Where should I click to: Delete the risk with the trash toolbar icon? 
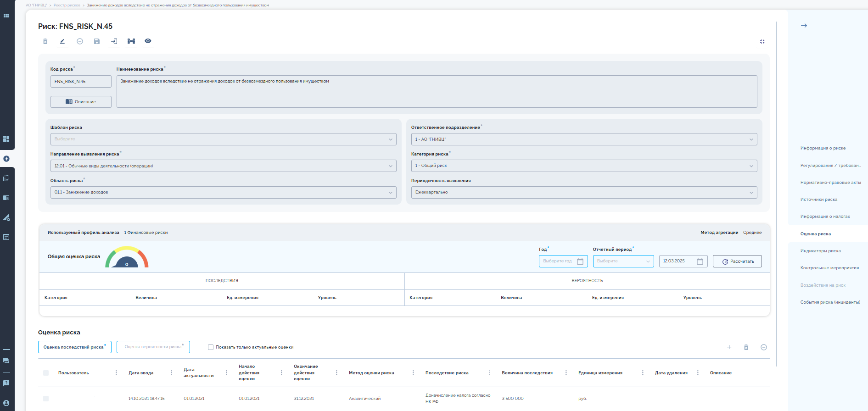45,41
